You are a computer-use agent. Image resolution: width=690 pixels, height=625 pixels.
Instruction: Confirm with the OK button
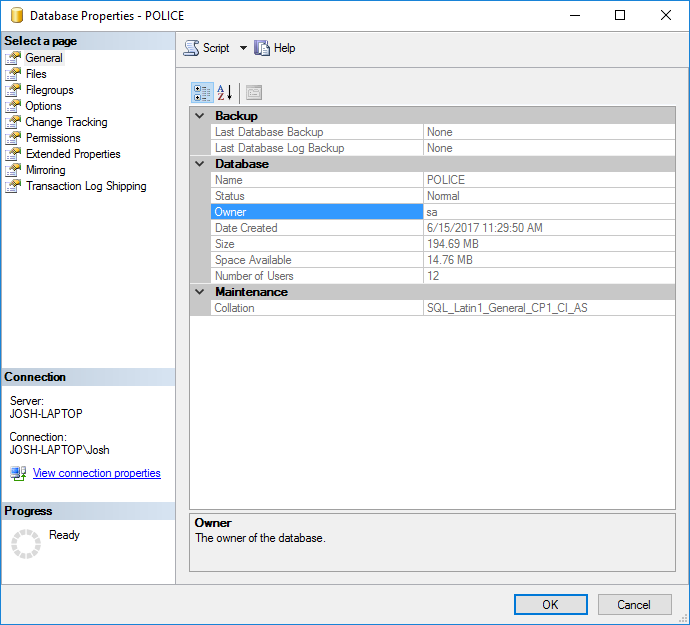click(x=551, y=604)
